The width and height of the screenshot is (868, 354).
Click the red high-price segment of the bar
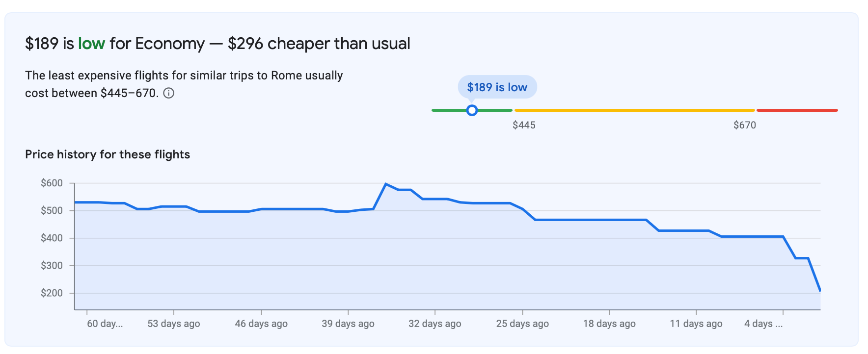[797, 110]
